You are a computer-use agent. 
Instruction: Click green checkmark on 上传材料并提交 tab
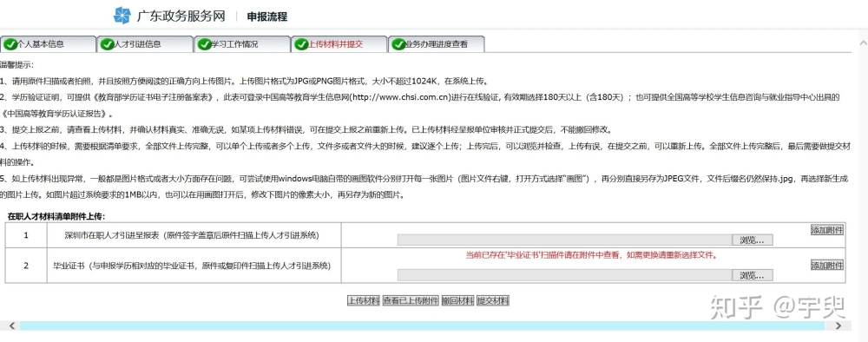coord(301,45)
